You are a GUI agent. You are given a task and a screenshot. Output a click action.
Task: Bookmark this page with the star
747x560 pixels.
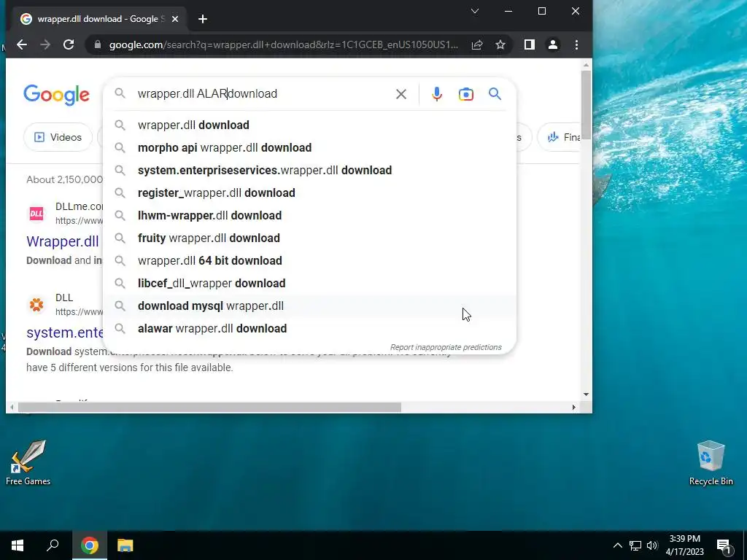(x=500, y=44)
